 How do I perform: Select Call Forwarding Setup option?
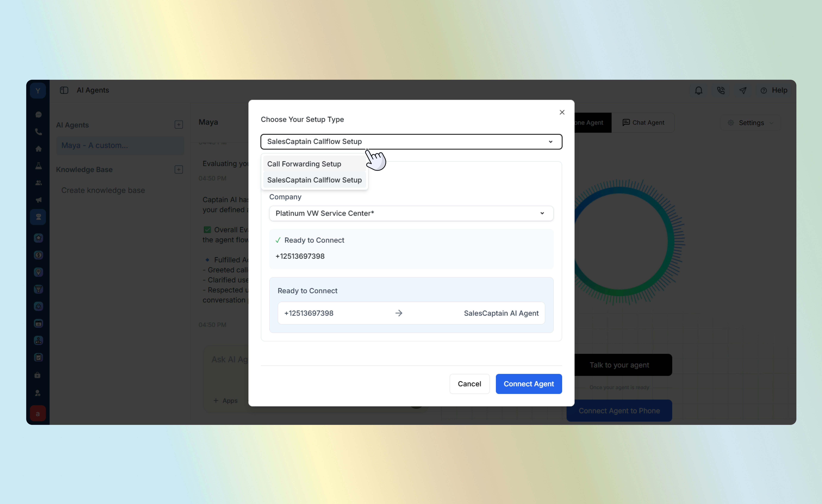point(304,164)
